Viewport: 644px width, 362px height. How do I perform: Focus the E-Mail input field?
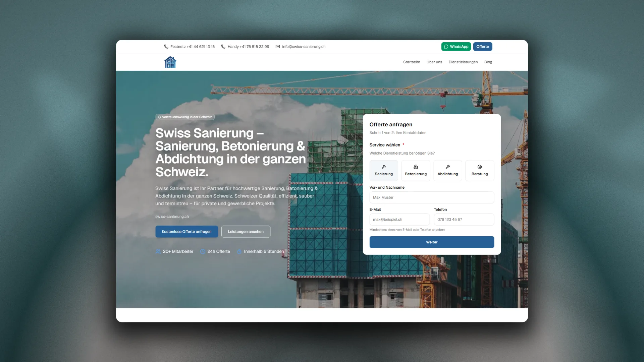point(399,220)
